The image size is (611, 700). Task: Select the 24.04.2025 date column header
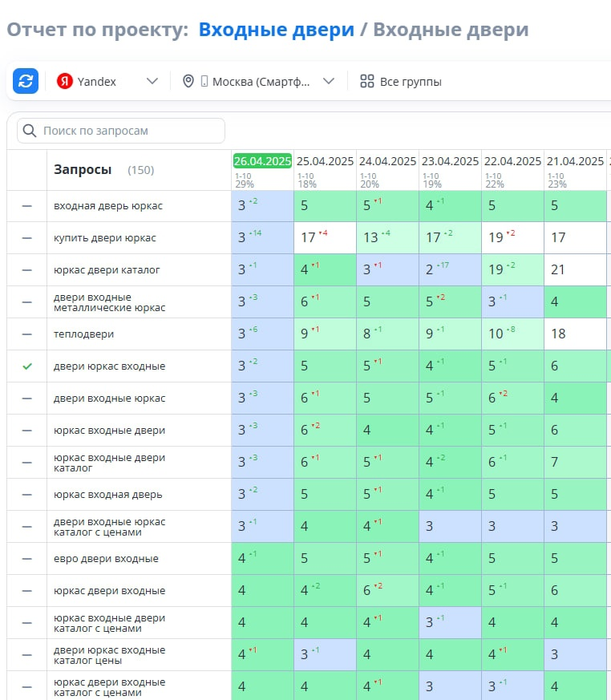(x=387, y=161)
